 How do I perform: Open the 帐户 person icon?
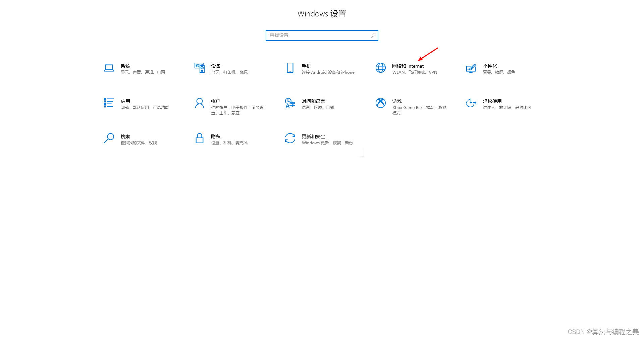point(200,103)
